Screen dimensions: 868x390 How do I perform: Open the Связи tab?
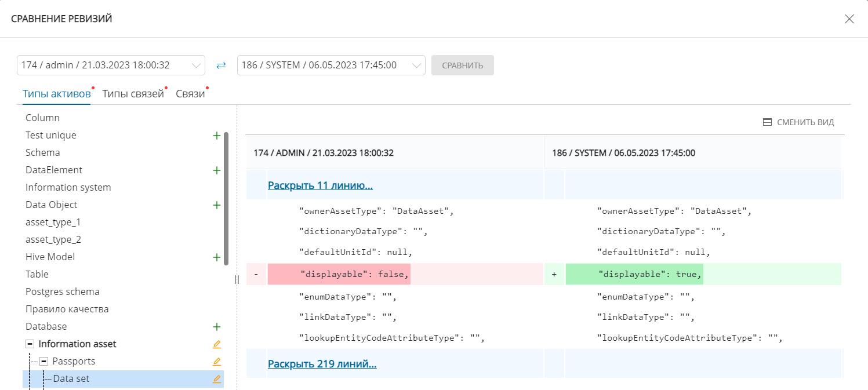pyautogui.click(x=190, y=94)
